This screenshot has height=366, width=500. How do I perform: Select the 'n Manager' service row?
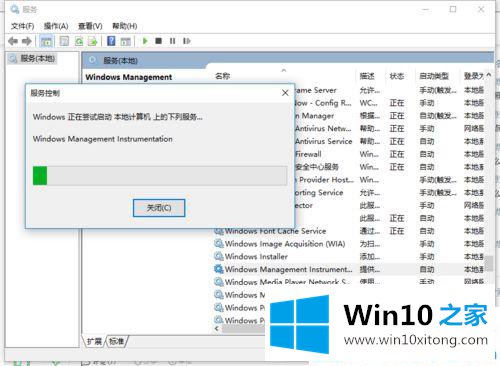tap(389, 116)
